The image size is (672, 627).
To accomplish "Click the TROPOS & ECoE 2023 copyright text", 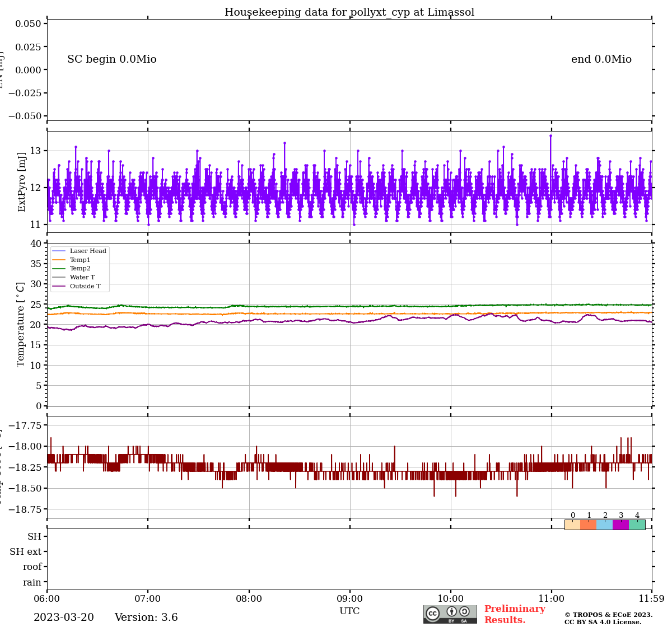I will tap(608, 618).
